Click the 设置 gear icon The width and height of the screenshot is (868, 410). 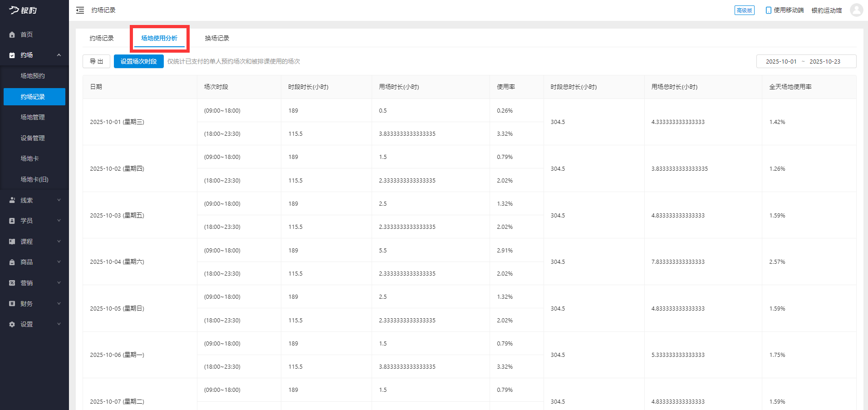[12, 324]
